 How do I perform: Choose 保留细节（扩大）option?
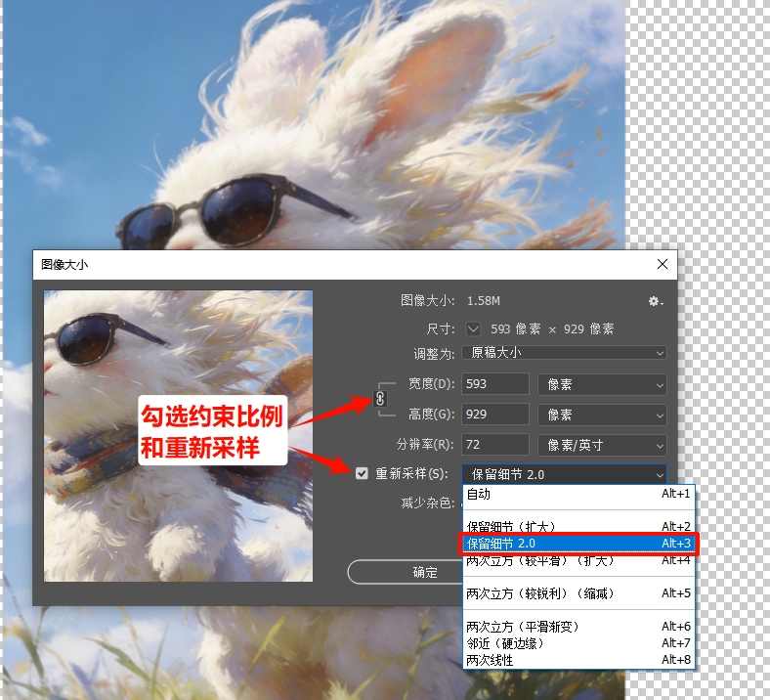[x=578, y=527]
